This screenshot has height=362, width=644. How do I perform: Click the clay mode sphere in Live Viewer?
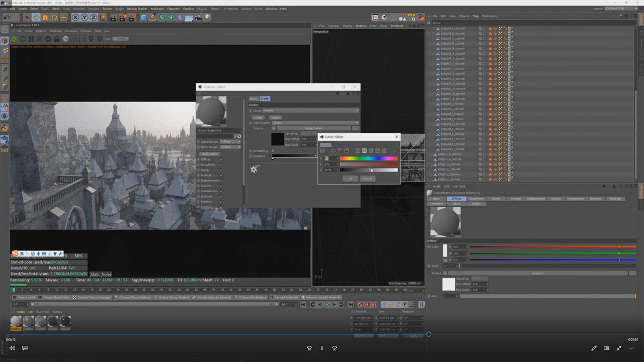click(65, 39)
